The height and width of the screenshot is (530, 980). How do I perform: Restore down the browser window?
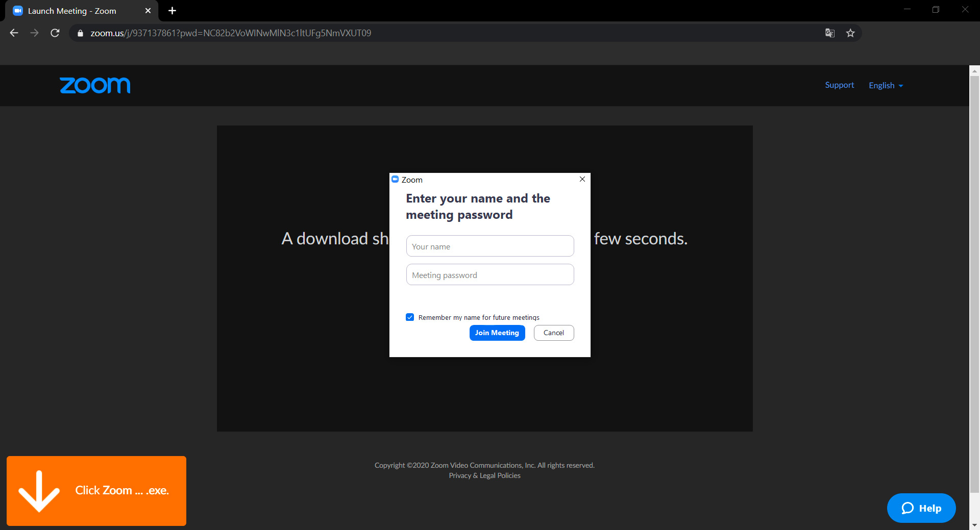[936, 10]
